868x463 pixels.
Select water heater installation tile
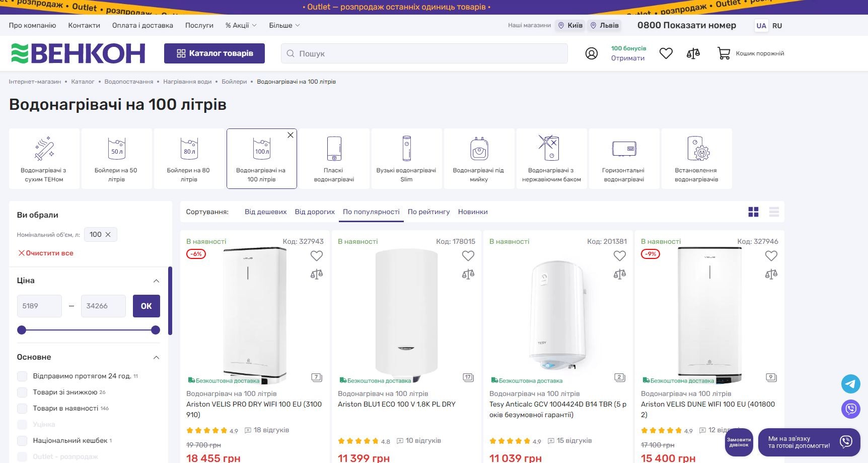coord(697,159)
